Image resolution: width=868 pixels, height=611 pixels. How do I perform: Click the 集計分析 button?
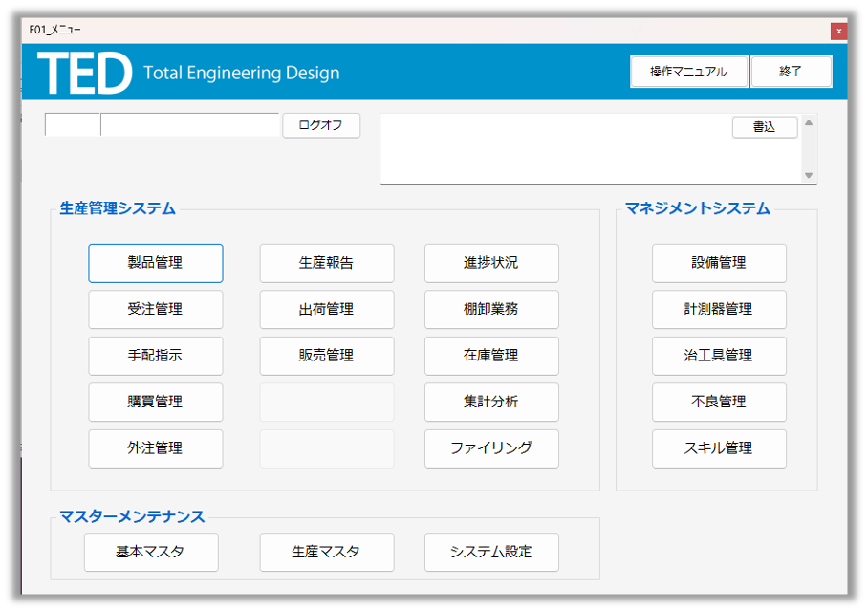[x=490, y=402]
